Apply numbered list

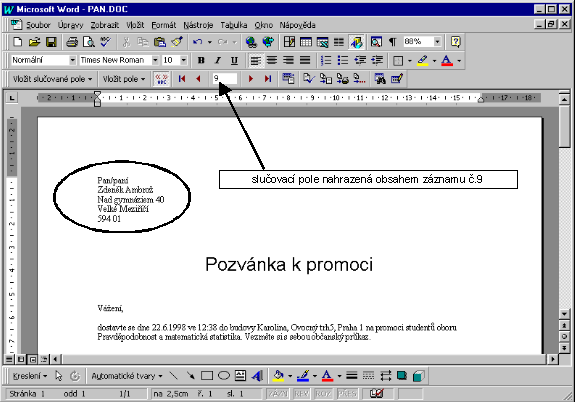tap(326, 60)
